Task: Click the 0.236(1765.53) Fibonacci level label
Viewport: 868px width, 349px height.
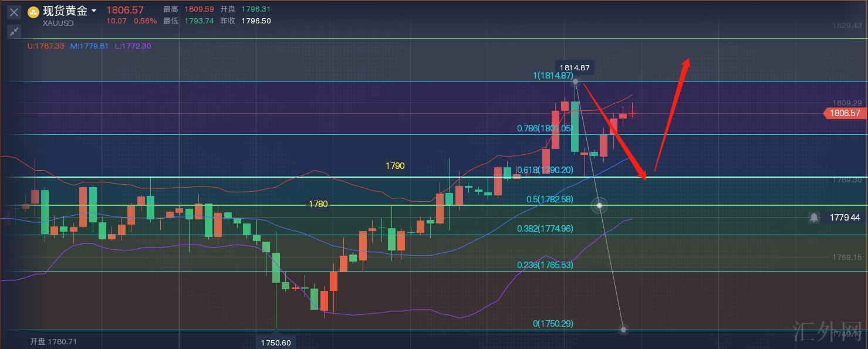Action: click(545, 265)
